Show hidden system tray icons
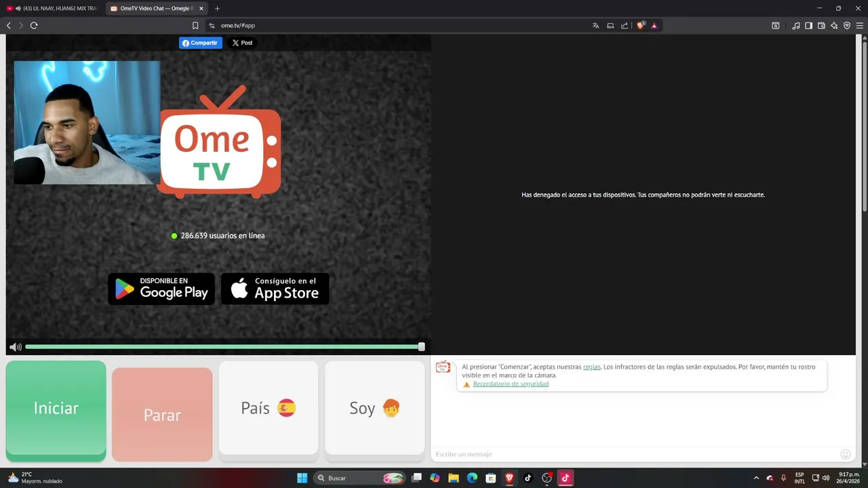The image size is (868, 488). 756,478
